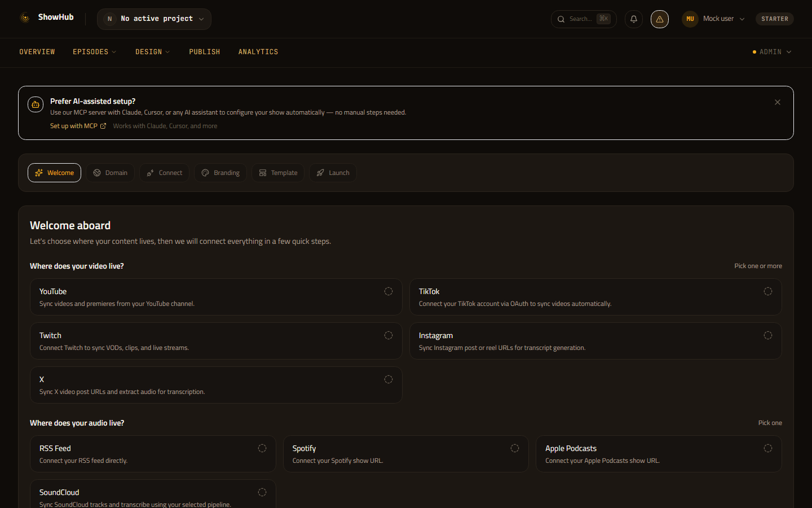Open the notifications bell
812x508 pixels.
click(634, 19)
